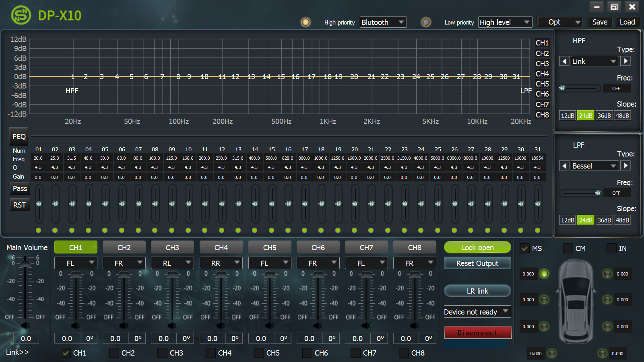Click LPF Type next arrow
Screen dimensions: 644x362
click(625, 166)
